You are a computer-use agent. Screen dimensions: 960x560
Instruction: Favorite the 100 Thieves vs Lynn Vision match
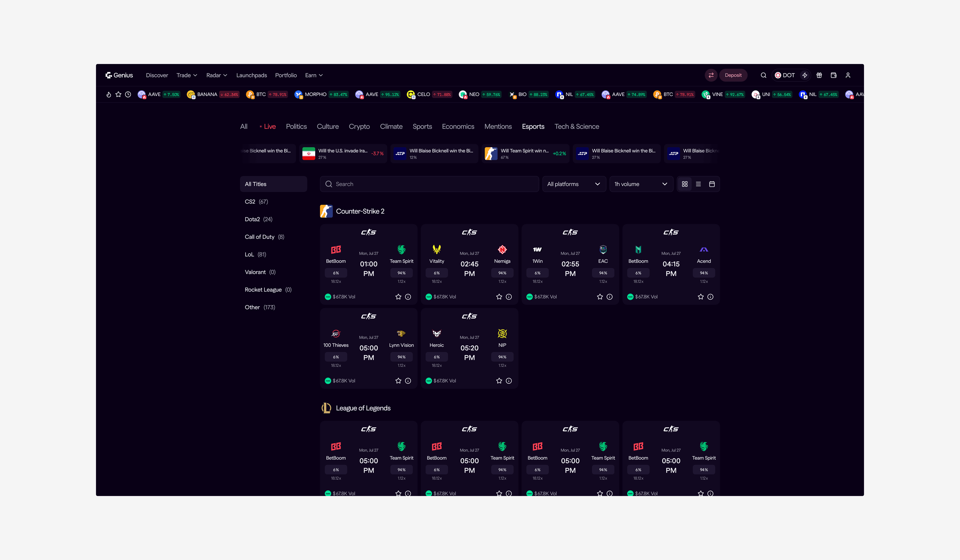(398, 380)
